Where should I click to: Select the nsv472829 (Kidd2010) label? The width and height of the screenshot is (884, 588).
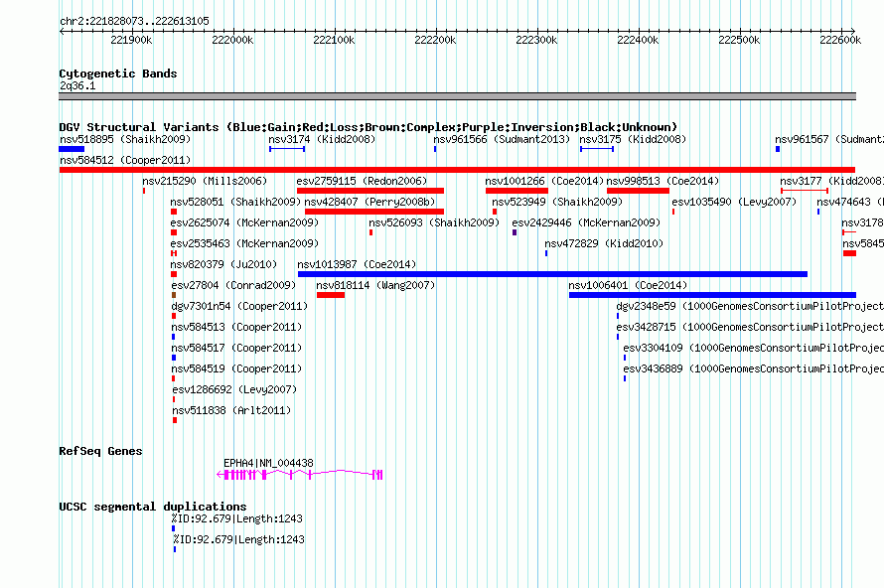604,243
